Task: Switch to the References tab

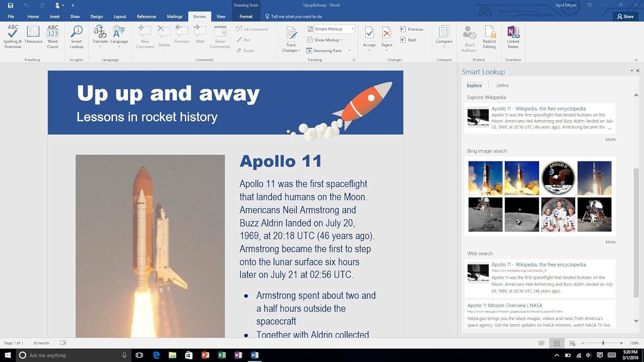Action: [x=146, y=16]
